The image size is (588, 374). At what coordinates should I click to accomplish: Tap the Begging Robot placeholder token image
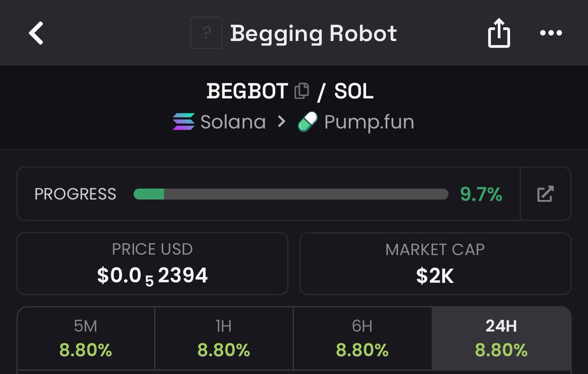click(206, 33)
